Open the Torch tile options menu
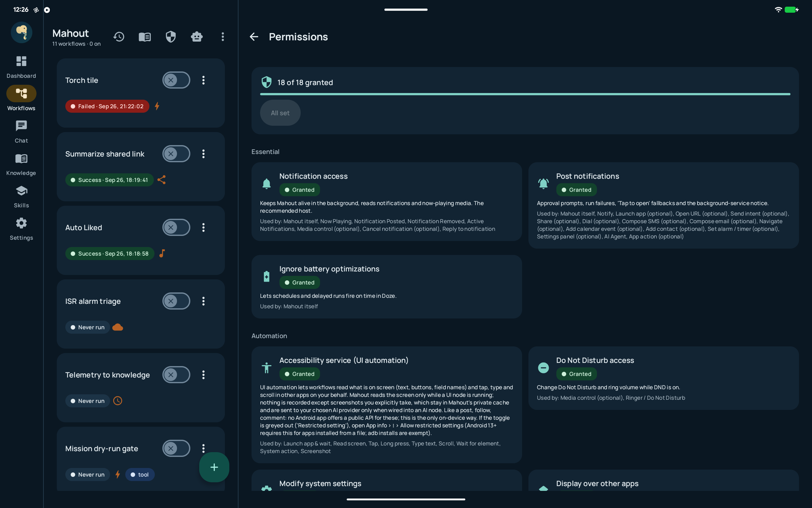Image resolution: width=812 pixels, height=508 pixels. click(203, 80)
